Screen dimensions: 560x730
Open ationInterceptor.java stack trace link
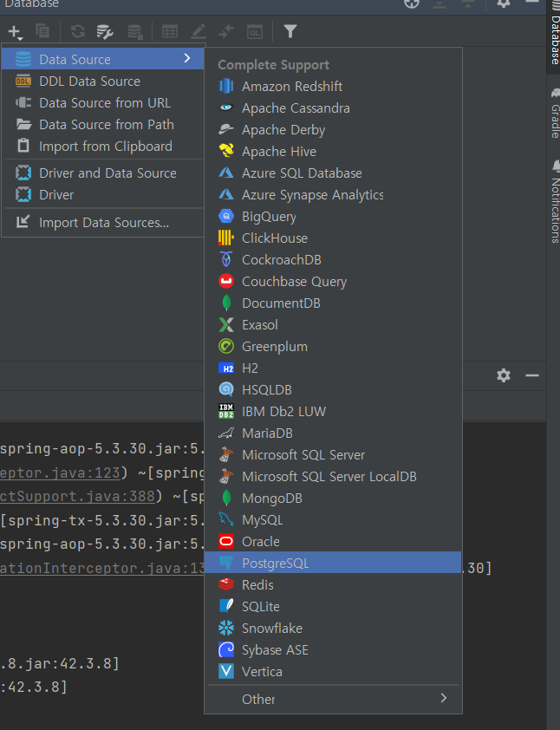pyautogui.click(x=102, y=568)
